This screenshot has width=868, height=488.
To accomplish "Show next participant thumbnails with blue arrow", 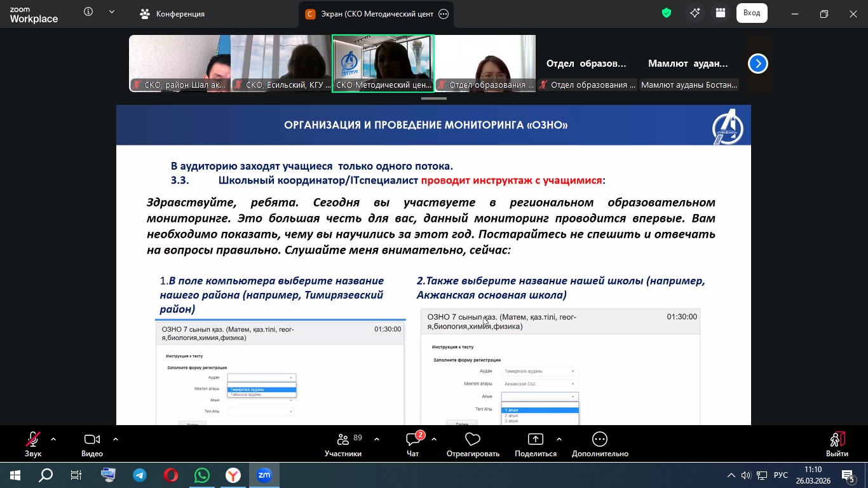I will pyautogui.click(x=757, y=64).
